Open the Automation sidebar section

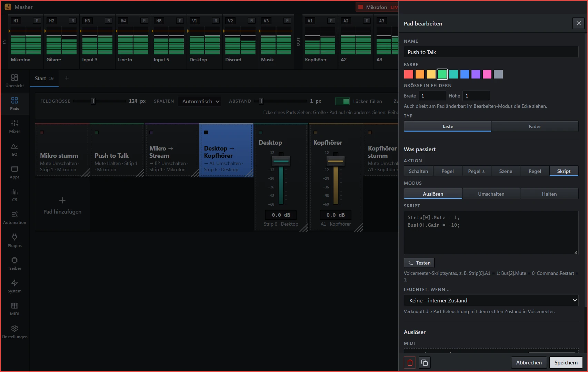(14, 218)
